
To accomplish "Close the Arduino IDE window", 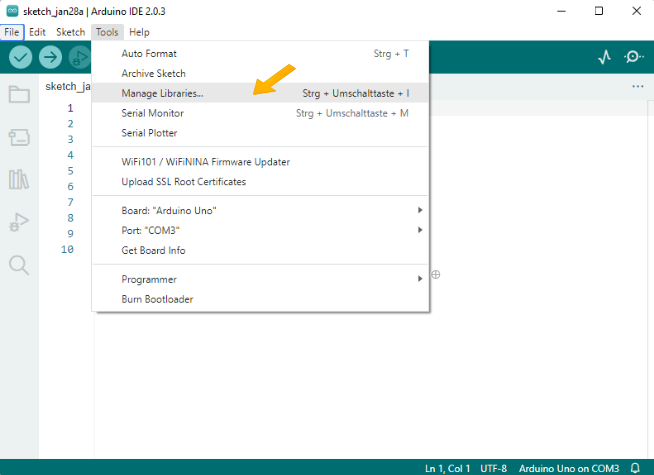I will pos(636,11).
